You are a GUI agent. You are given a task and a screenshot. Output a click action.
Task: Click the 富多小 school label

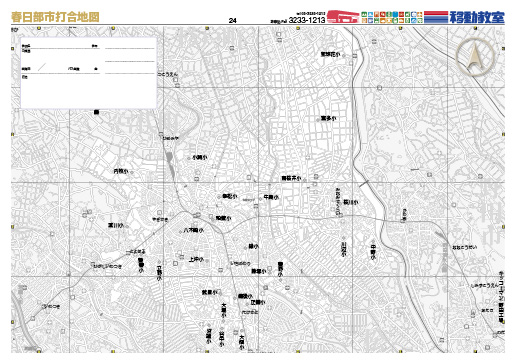tap(328, 118)
